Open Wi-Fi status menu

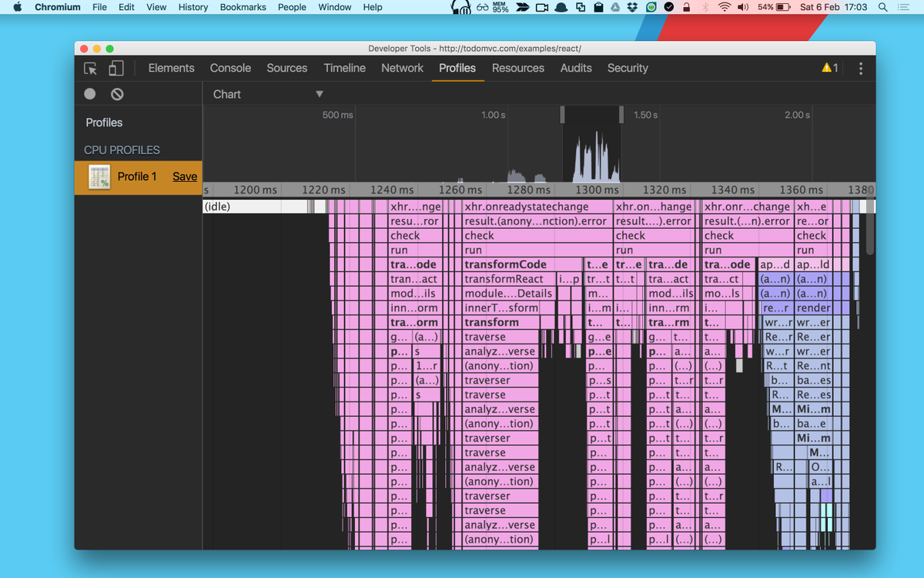coord(725,7)
